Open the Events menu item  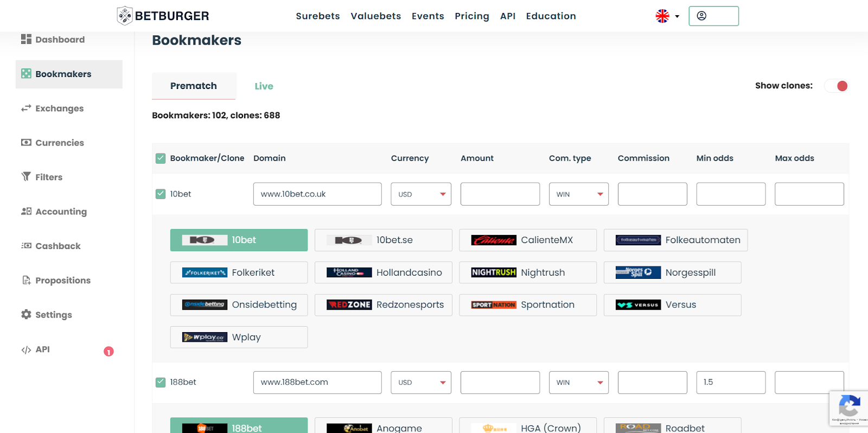428,16
